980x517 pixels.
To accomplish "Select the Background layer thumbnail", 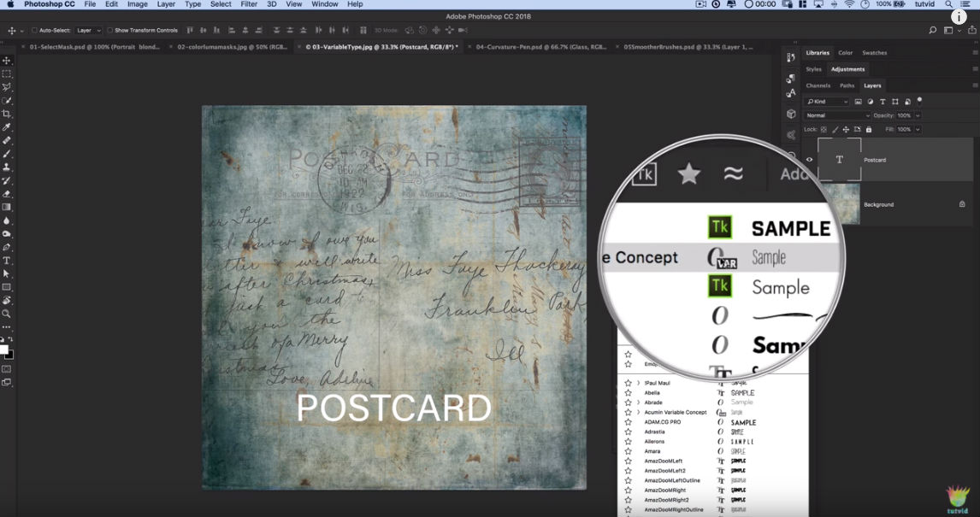I will [x=840, y=204].
